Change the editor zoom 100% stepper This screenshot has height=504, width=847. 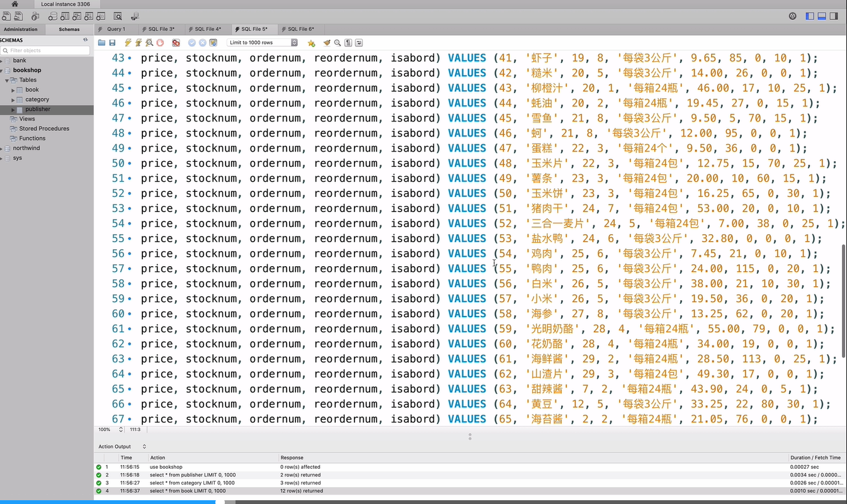(x=121, y=429)
